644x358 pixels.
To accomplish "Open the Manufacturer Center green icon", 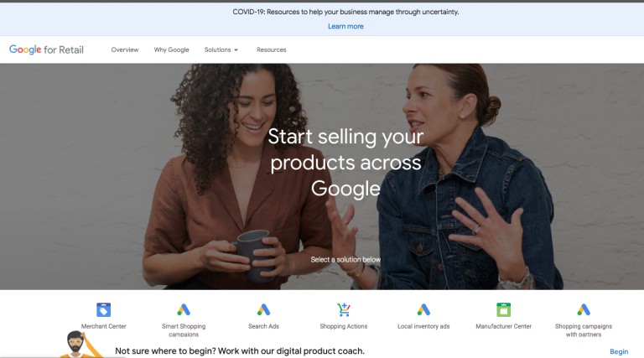I will pyautogui.click(x=503, y=309).
